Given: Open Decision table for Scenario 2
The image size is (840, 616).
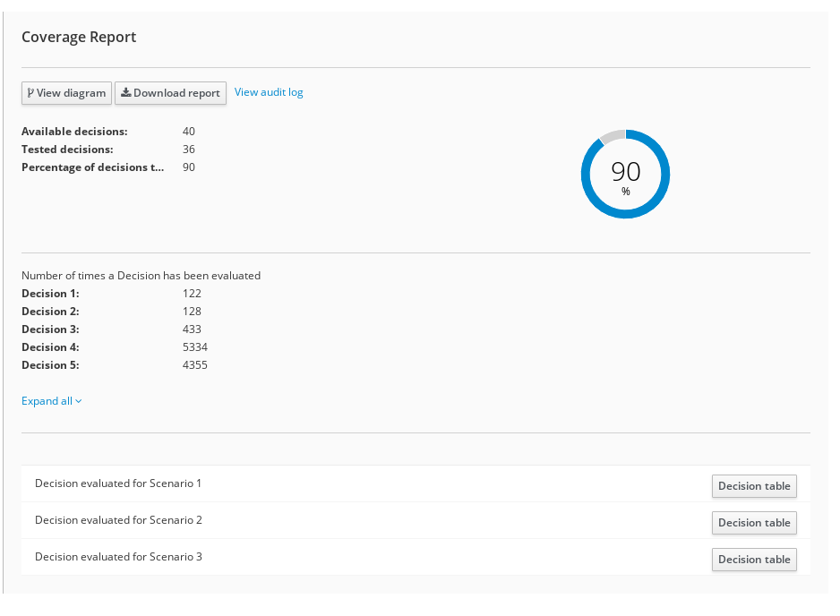Looking at the screenshot, I should click(754, 523).
